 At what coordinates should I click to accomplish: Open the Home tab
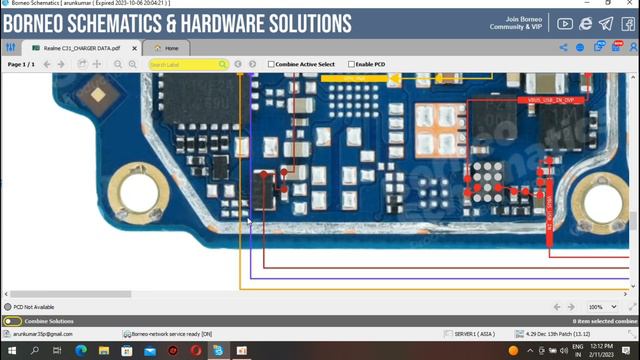click(167, 48)
